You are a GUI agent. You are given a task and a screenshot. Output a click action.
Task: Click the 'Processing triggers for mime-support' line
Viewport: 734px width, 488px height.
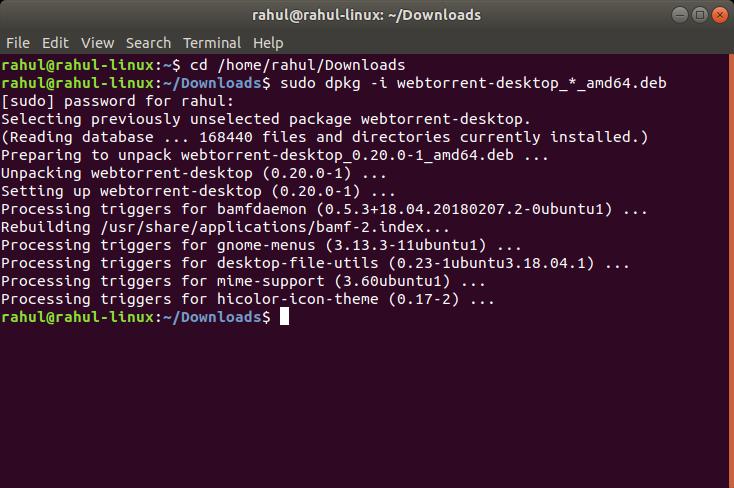(x=243, y=281)
